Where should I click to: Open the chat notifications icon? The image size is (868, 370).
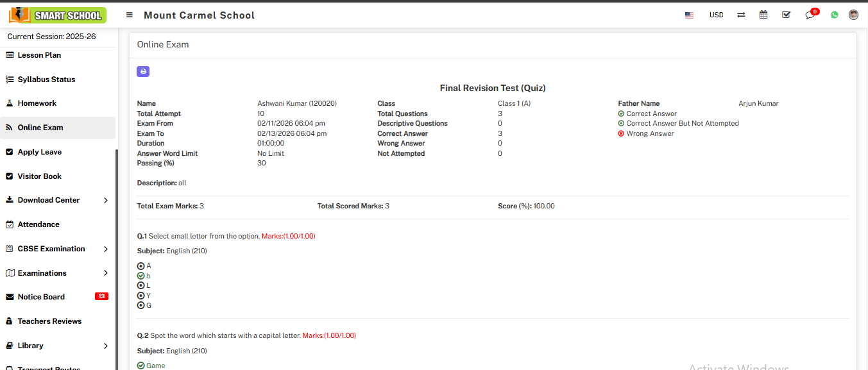point(810,15)
